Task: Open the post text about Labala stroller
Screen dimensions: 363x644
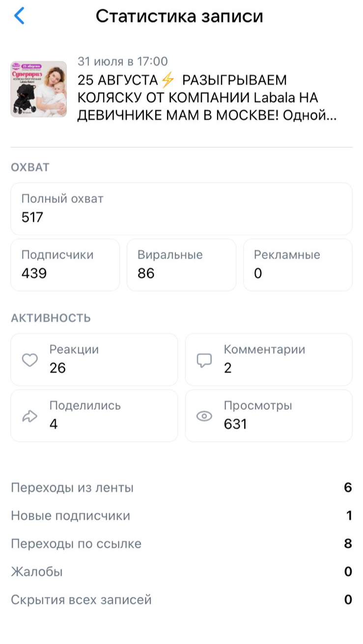Action: [206, 98]
